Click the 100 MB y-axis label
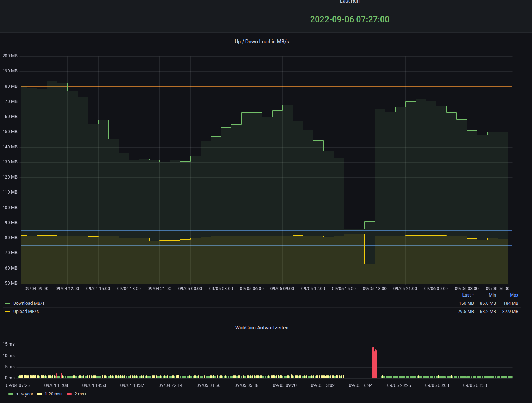Viewport: 532px width, 403px height. coord(10,208)
